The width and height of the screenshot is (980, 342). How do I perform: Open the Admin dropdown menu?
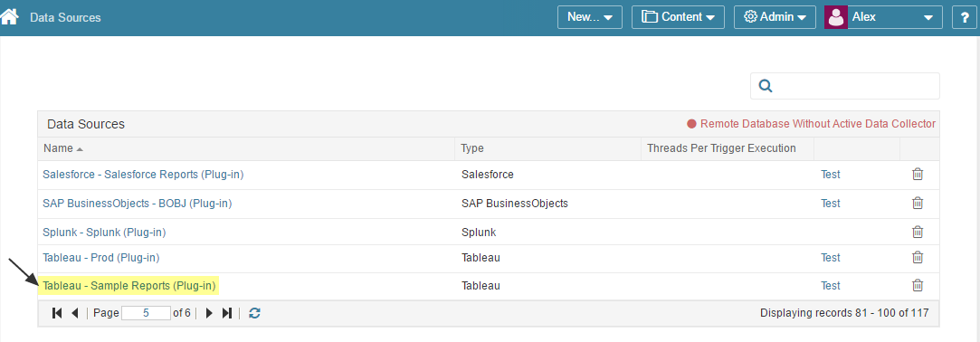click(775, 17)
